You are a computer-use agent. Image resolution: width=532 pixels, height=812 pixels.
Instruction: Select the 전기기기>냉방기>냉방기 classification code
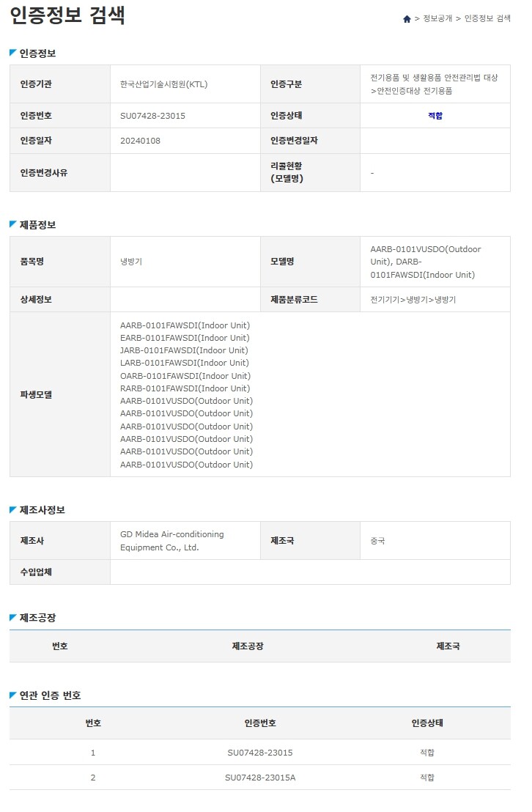(413, 300)
